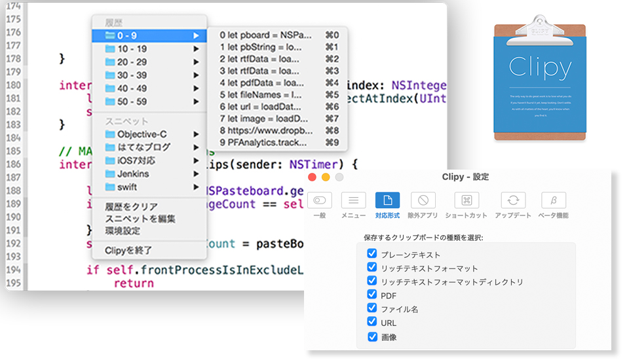The width and height of the screenshot is (629, 364).
Task: Uncheck the URL checkbox
Action: click(x=372, y=321)
